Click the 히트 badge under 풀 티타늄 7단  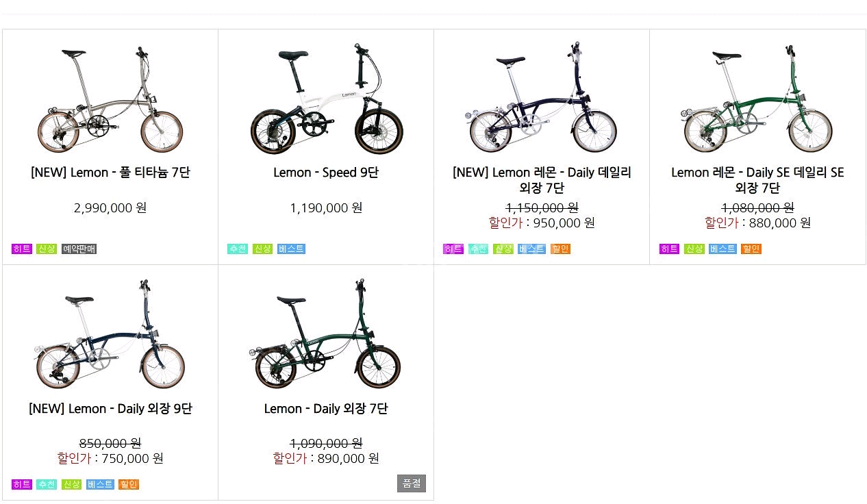[x=22, y=249]
